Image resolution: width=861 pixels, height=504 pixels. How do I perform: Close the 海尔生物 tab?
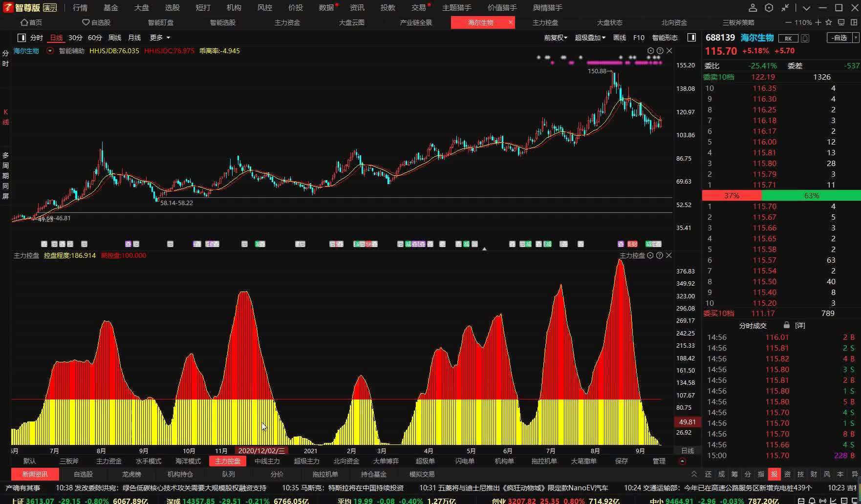click(x=511, y=22)
